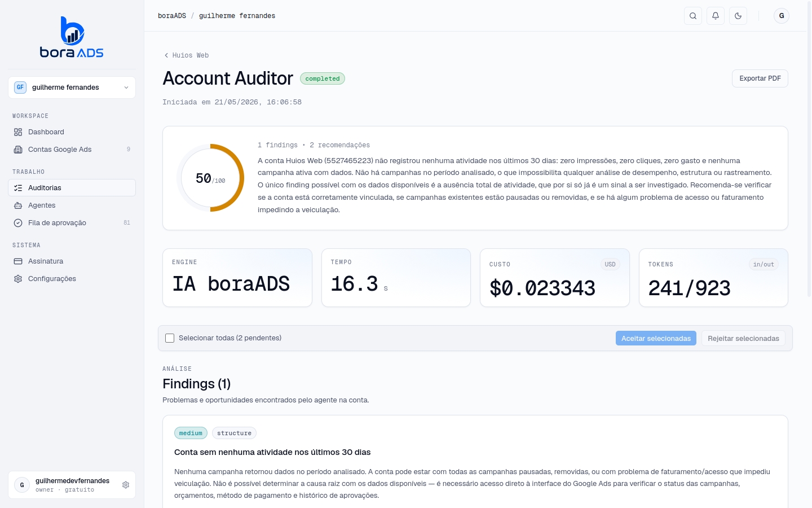The height and width of the screenshot is (508, 812).
Task: Toggle dark mode moon icon
Action: click(x=738, y=16)
